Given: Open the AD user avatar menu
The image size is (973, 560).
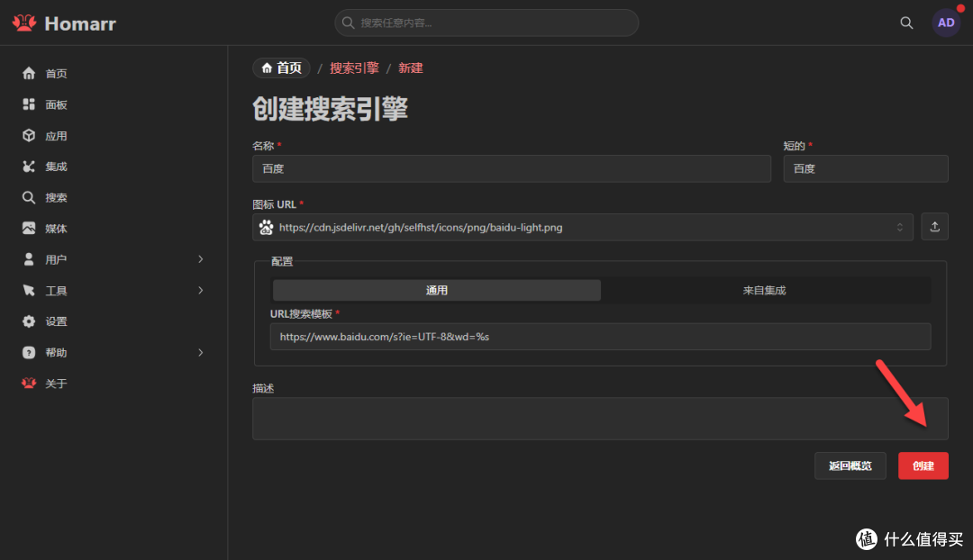Looking at the screenshot, I should coord(946,23).
